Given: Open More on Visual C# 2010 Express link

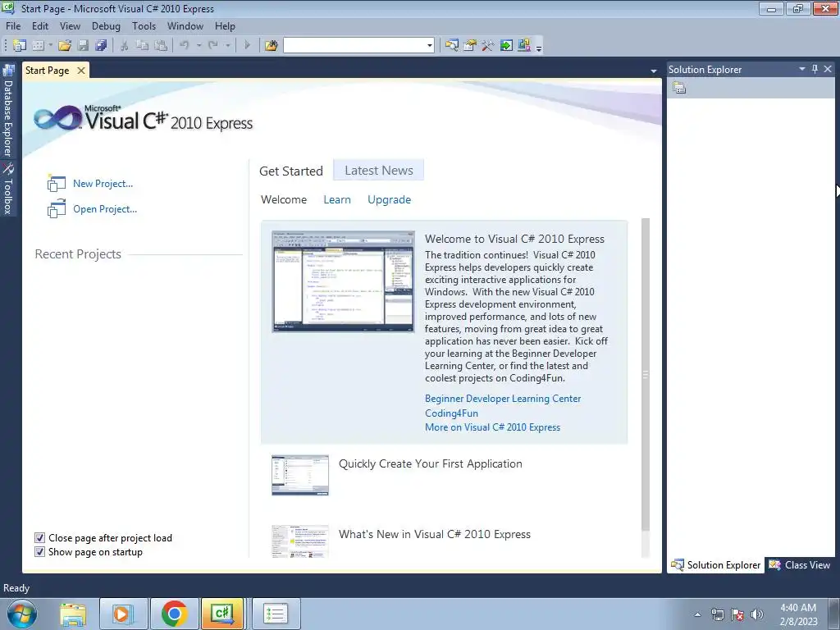Looking at the screenshot, I should [492, 427].
